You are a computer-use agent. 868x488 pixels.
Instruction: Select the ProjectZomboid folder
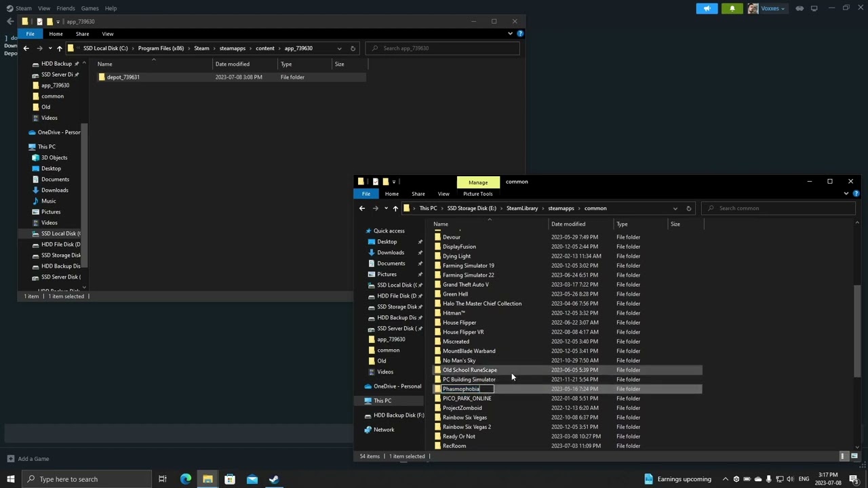[x=462, y=408]
